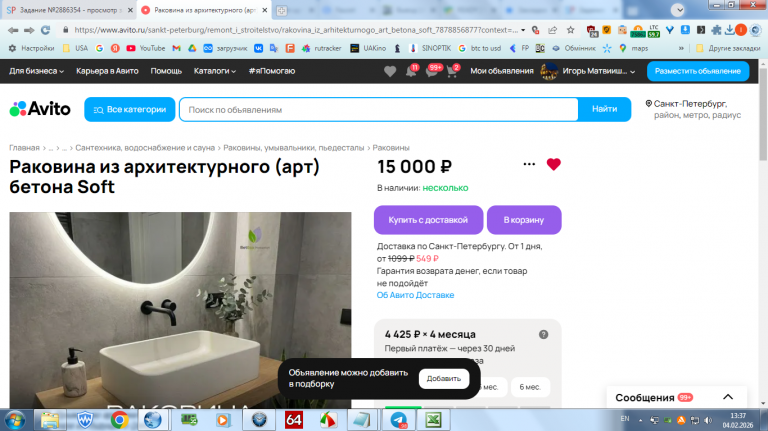Viewport: 768px width, 431px height.
Task: Click Купить с доставкой button
Action: [x=428, y=220]
